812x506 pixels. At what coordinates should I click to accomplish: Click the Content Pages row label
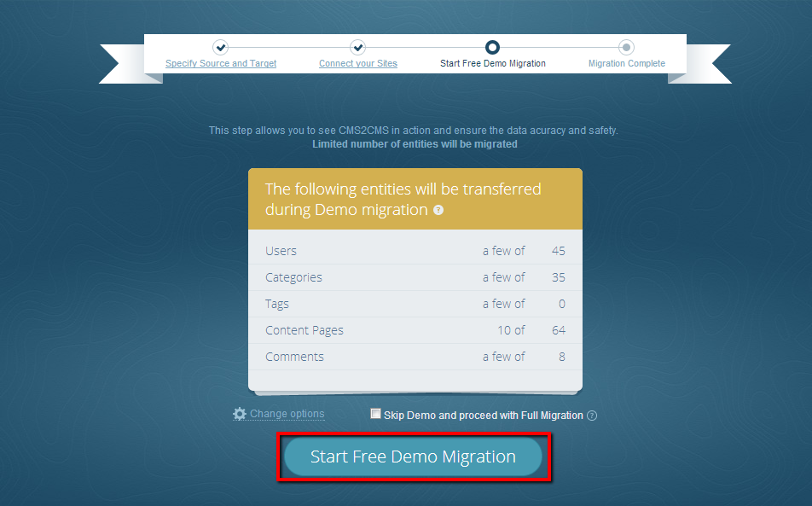304,330
